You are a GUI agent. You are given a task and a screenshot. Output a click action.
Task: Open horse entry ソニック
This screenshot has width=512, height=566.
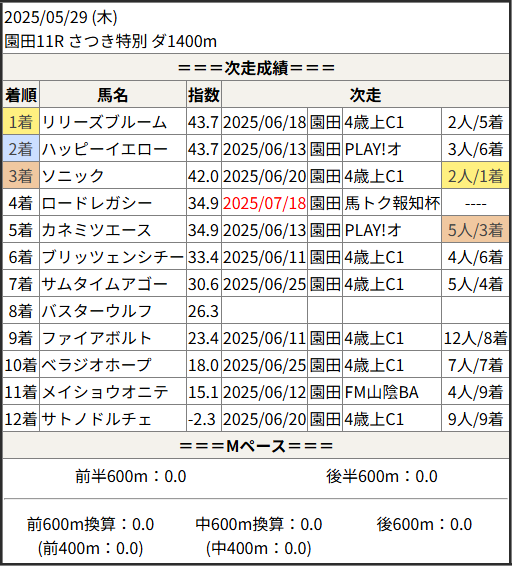73,176
